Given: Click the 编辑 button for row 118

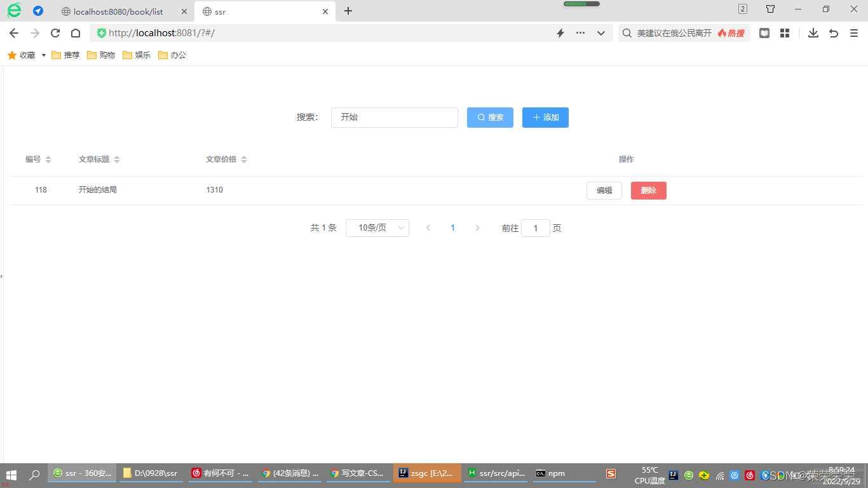Looking at the screenshot, I should click(604, 191).
